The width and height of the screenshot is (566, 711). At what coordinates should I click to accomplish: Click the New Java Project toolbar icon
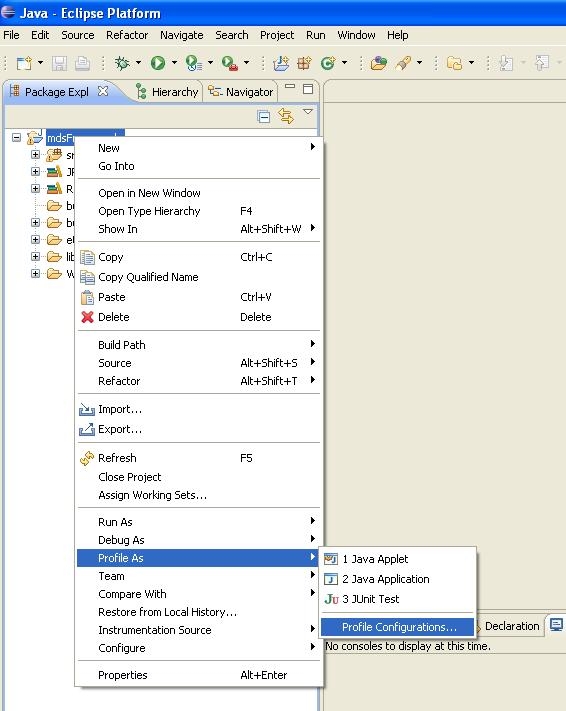281,63
